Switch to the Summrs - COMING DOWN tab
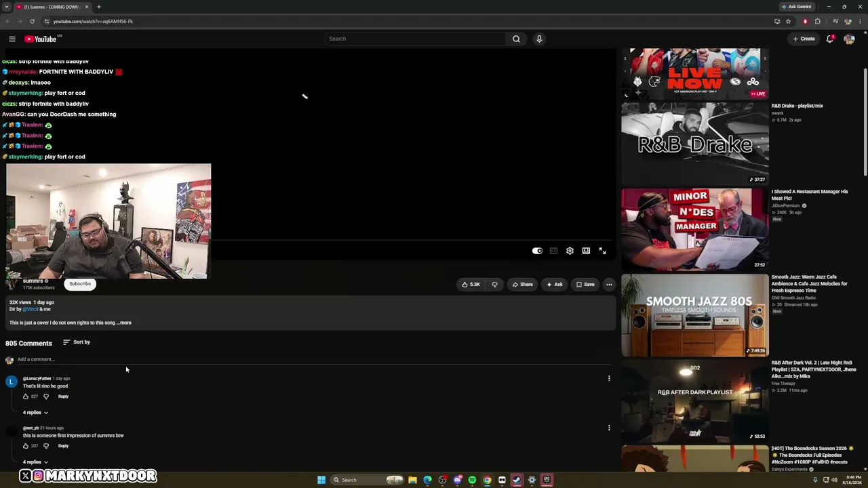 pyautogui.click(x=52, y=7)
